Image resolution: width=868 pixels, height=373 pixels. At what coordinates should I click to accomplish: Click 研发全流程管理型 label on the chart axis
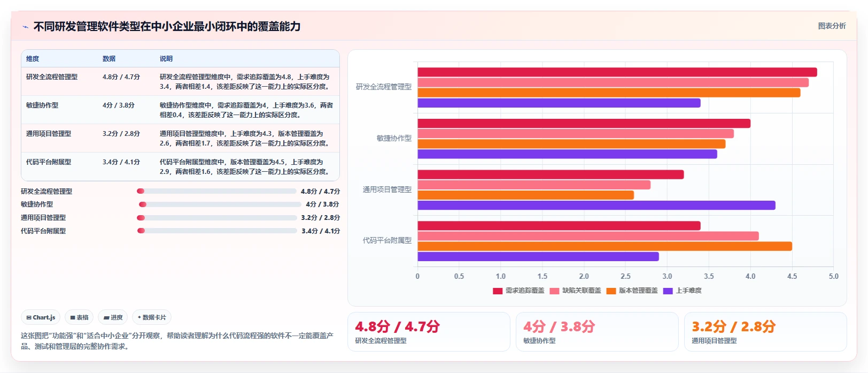coord(384,87)
